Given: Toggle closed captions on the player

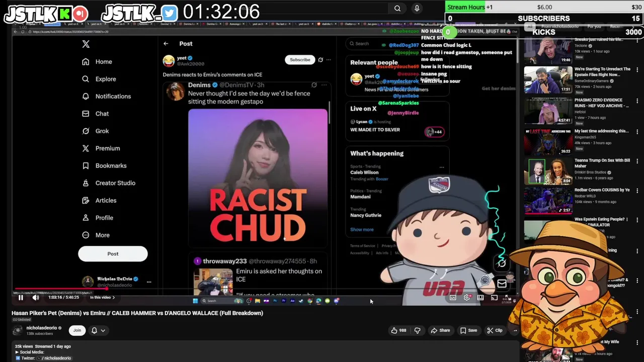Looking at the screenshot, I should point(453,298).
